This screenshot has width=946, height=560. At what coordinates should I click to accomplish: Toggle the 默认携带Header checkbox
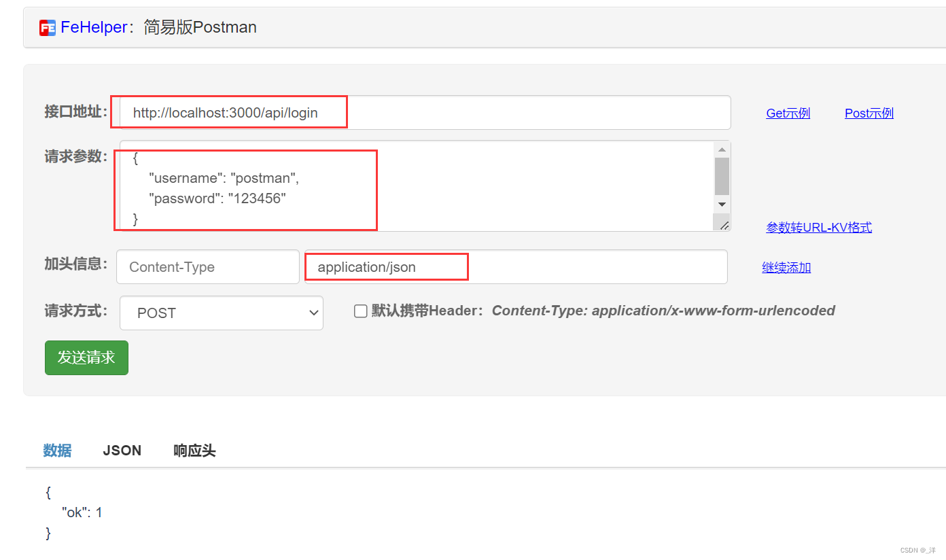(361, 311)
